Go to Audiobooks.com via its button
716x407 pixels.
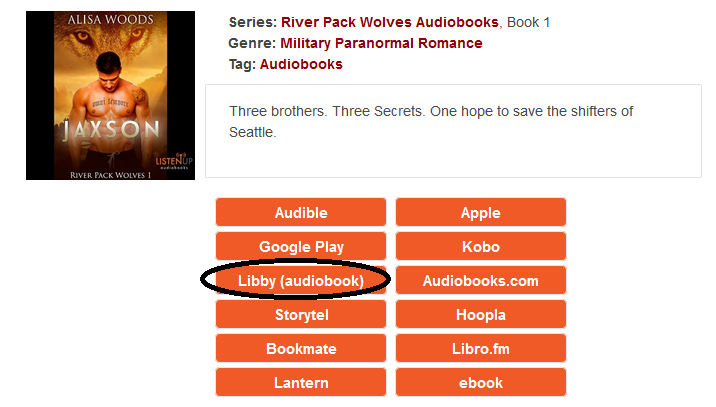point(481,281)
